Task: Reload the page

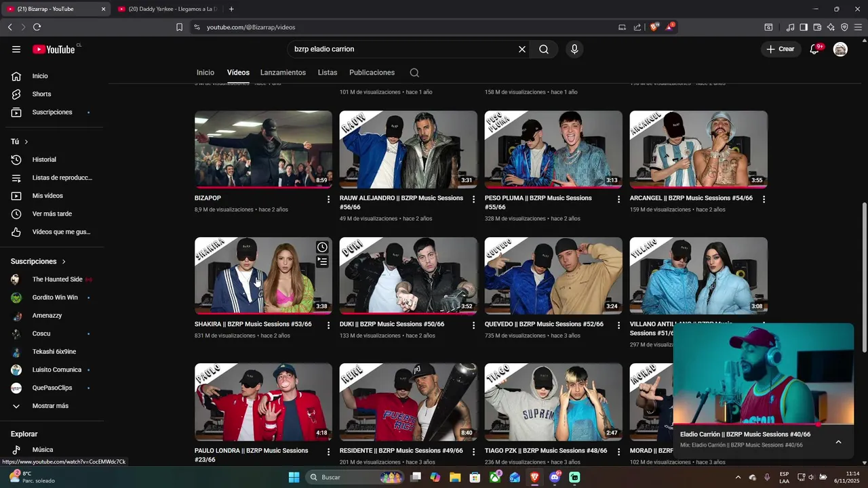Action: coord(37,27)
